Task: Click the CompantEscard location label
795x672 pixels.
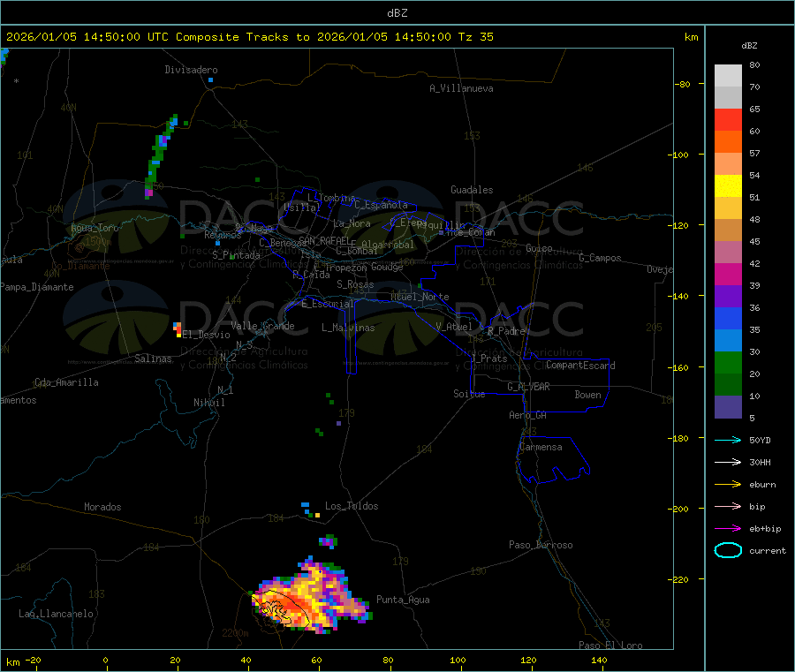Action: [580, 366]
